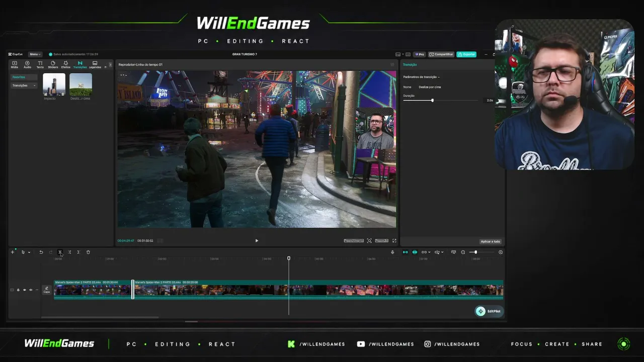Click the Aplicar a tudo button
Viewport: 644px width, 362px height.
(490, 241)
